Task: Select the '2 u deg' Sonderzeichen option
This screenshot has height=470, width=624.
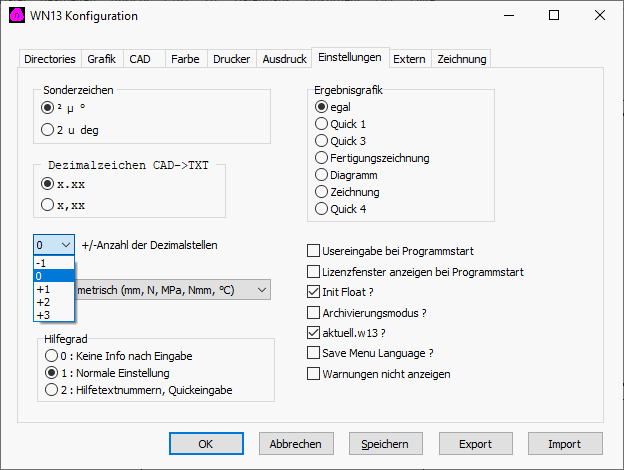Action: point(48,129)
